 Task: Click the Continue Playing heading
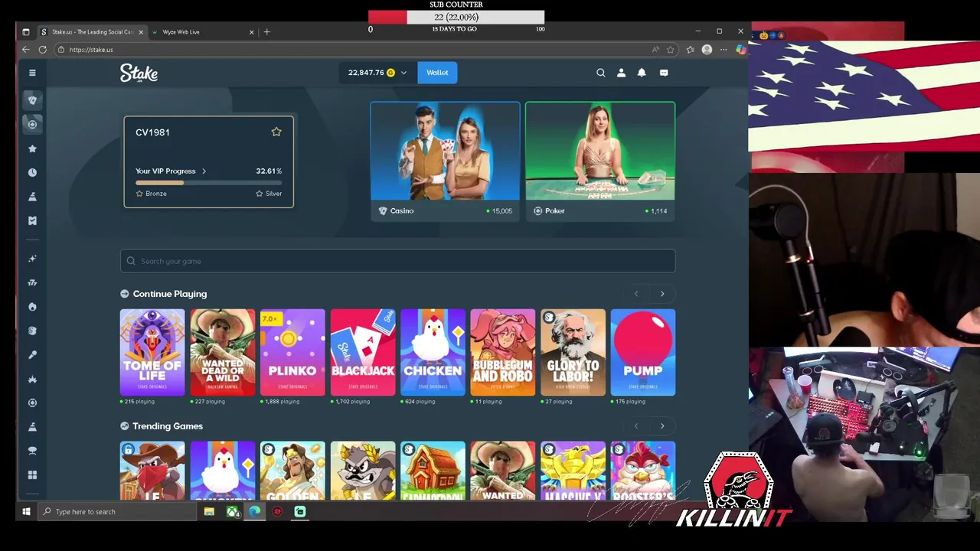(170, 294)
